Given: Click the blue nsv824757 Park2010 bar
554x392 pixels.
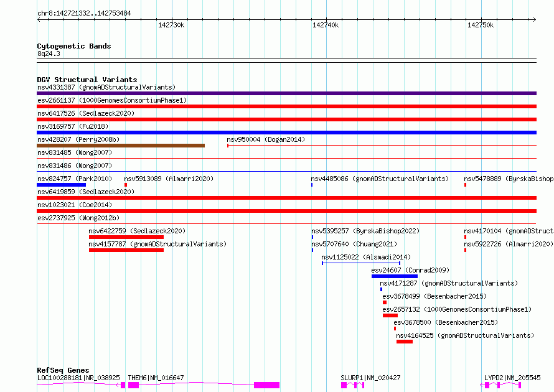Looking at the screenshot, I should (61, 185).
